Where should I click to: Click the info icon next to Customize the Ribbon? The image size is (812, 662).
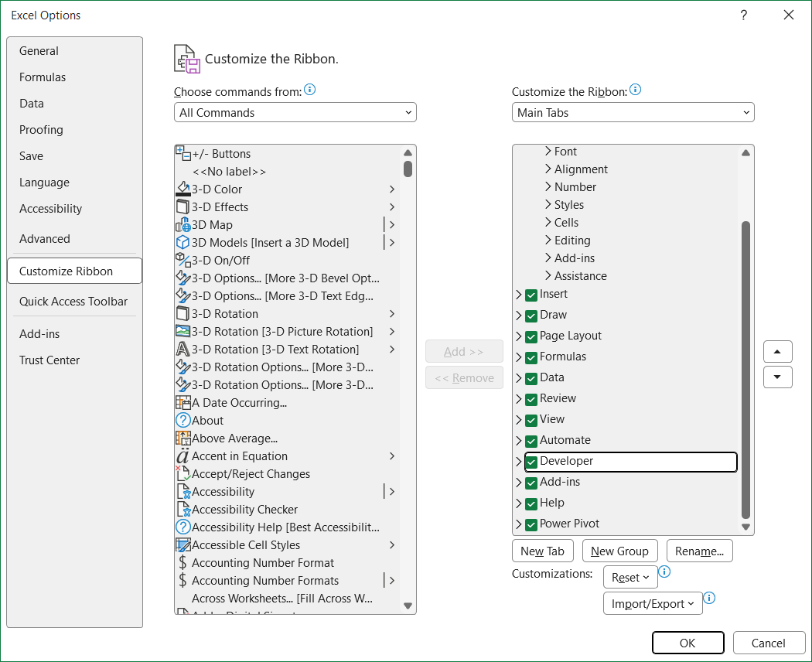[636, 88]
